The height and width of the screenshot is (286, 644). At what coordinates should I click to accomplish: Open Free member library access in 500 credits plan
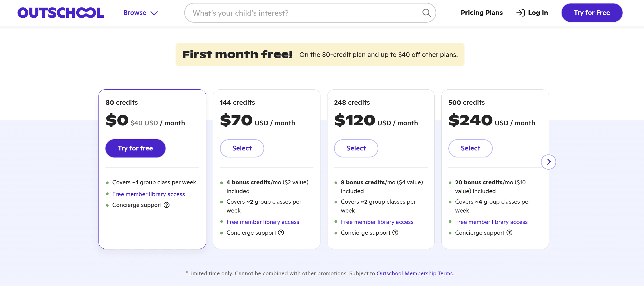pos(491,222)
